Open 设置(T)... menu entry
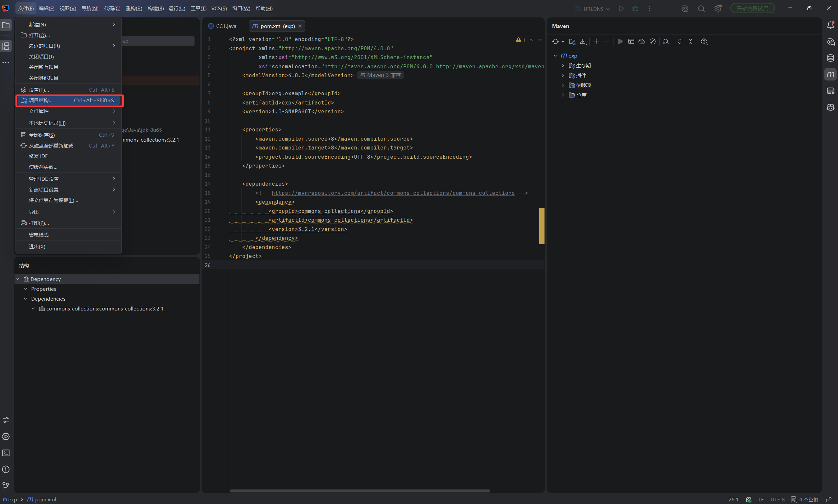The width and height of the screenshot is (838, 504). pyautogui.click(x=69, y=90)
